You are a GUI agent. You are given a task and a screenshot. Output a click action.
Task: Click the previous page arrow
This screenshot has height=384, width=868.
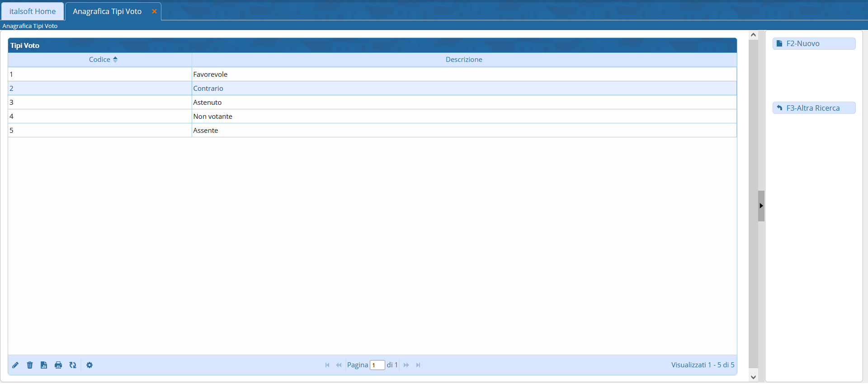[339, 365]
